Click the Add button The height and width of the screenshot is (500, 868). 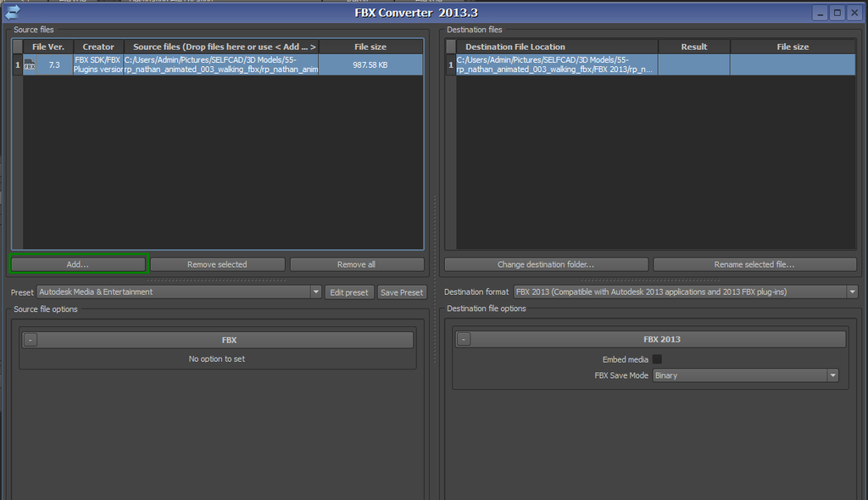tap(78, 264)
